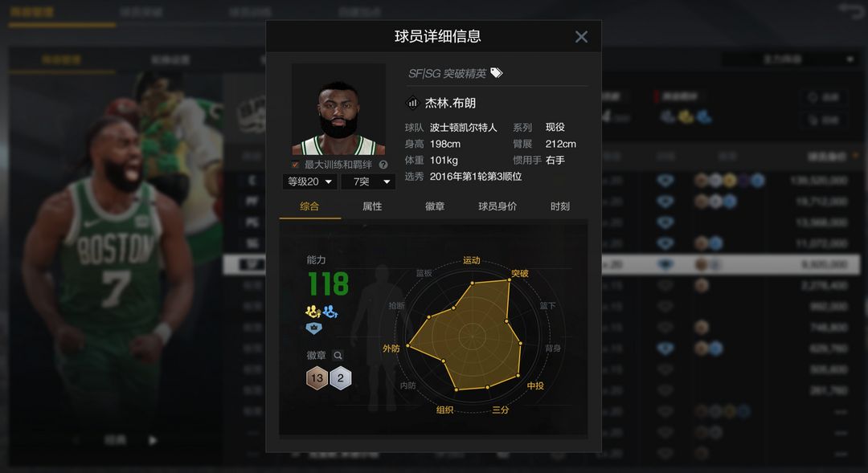868x473 pixels.
Task: Close the 球员详细信息 dialog
Action: coord(581,37)
